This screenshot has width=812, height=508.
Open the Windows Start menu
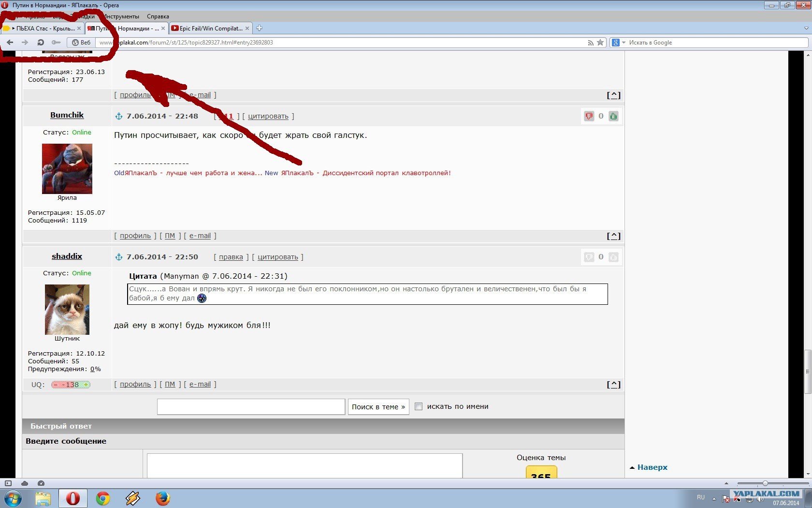coord(13,498)
